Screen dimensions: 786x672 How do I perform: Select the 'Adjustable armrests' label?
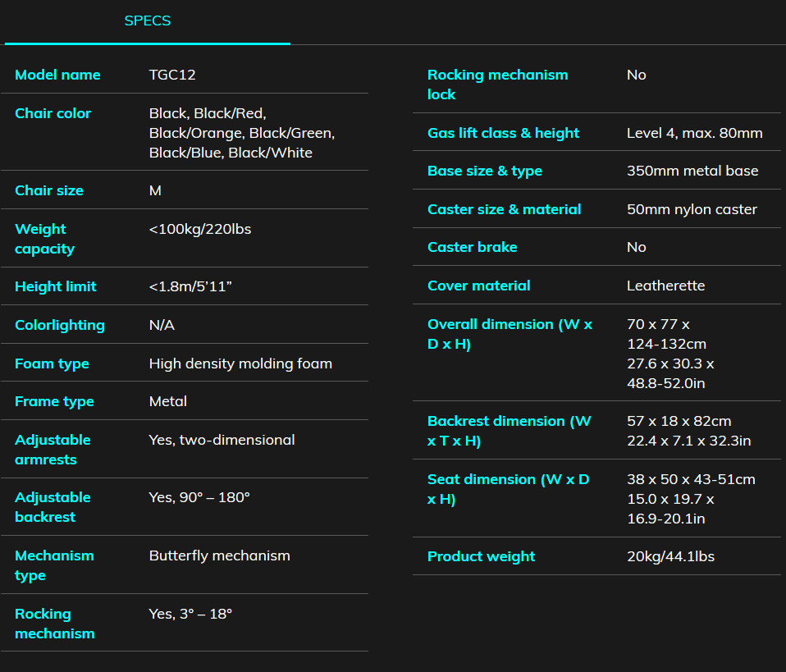(53, 450)
